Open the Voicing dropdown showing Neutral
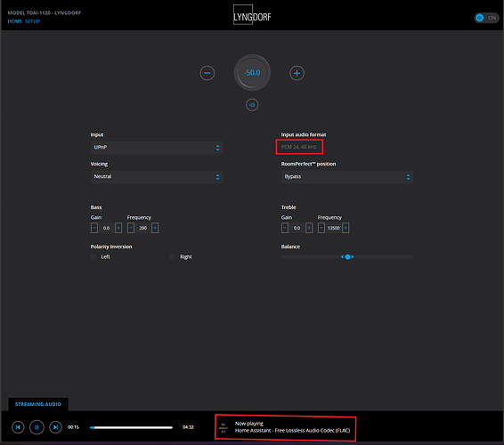This screenshot has width=504, height=445. [157, 177]
